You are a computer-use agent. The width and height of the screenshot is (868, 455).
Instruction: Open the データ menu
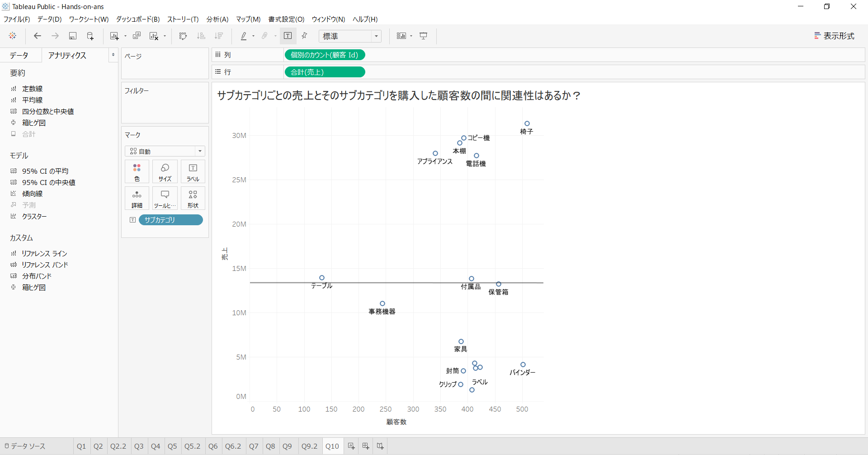tap(49, 19)
